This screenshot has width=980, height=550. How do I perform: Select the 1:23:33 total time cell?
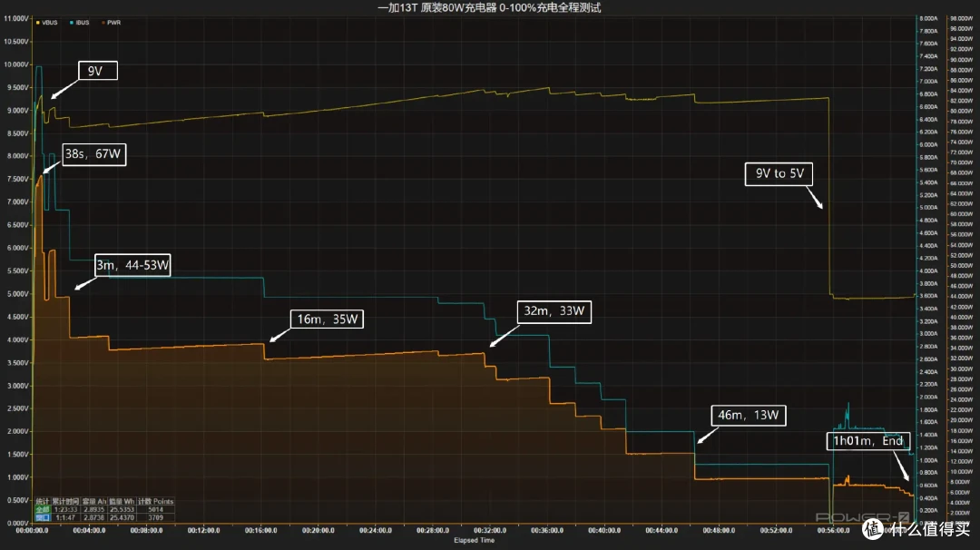click(65, 509)
